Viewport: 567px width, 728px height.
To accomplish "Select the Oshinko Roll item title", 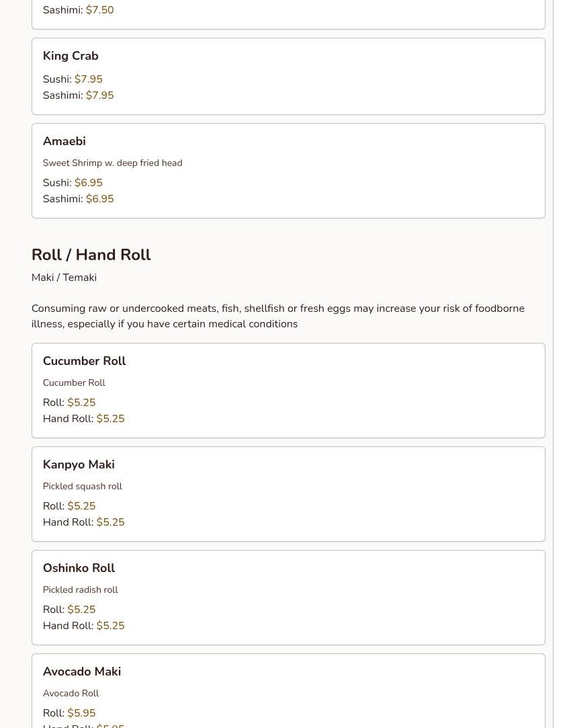I will tap(79, 568).
